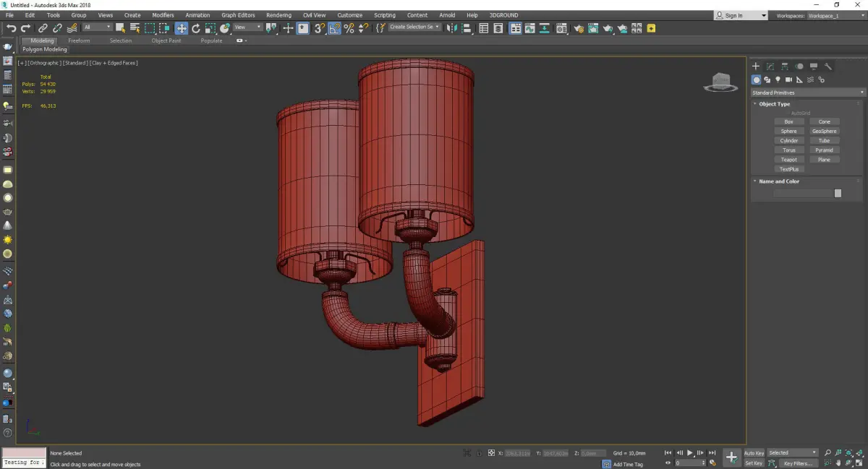This screenshot has width=868, height=469.
Task: Open the Utilities panel wrench icon
Action: click(828, 66)
